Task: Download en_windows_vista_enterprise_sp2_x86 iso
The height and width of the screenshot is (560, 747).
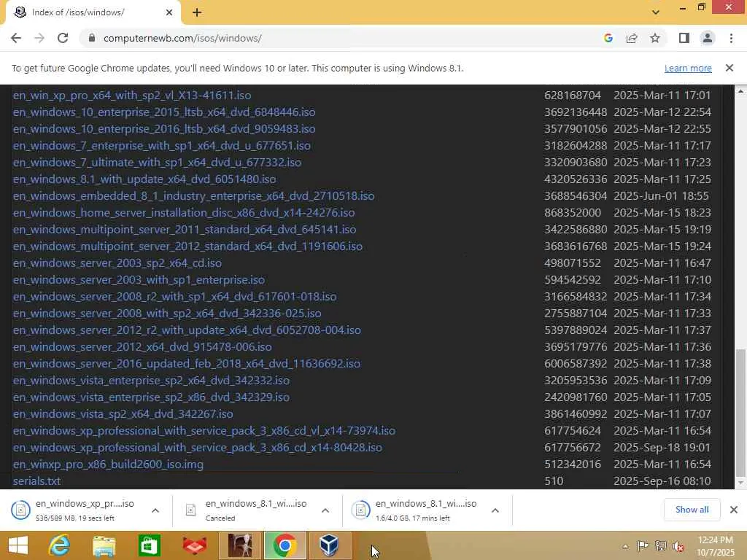Action: [x=151, y=397]
